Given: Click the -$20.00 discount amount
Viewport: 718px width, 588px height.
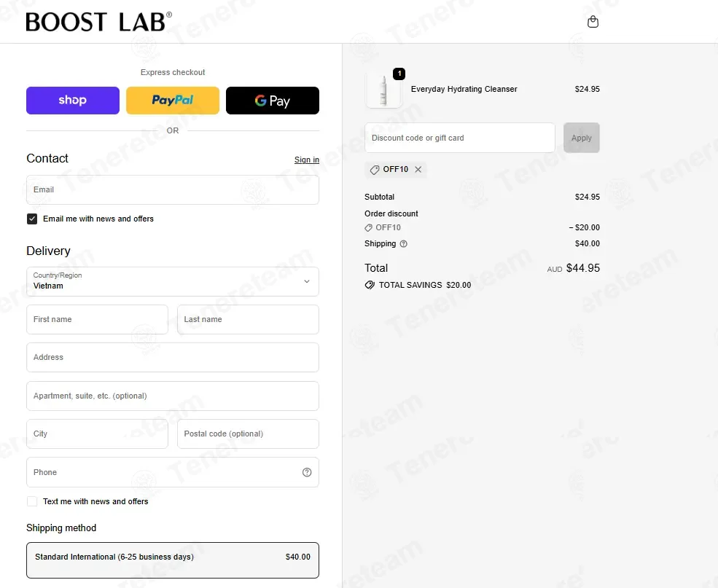Looking at the screenshot, I should click(x=585, y=227).
